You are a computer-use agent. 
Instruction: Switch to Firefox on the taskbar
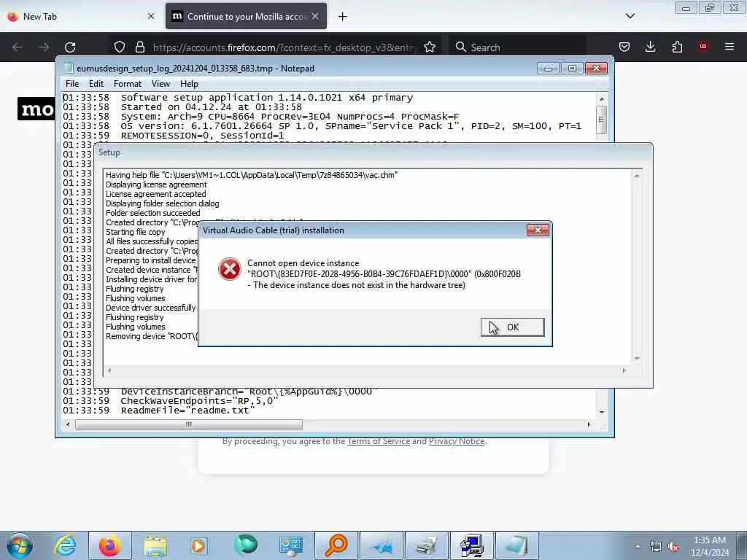pyautogui.click(x=110, y=545)
